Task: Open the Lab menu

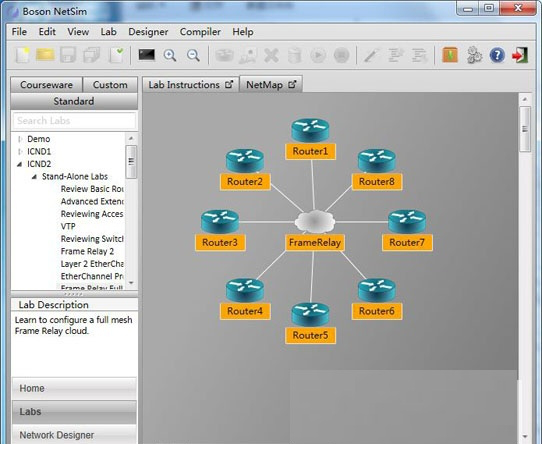Action: pyautogui.click(x=109, y=32)
